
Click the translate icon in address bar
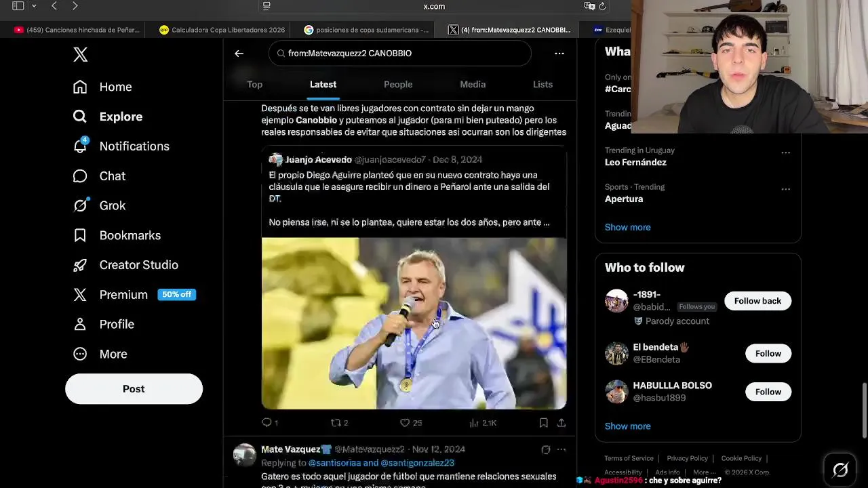coord(589,6)
